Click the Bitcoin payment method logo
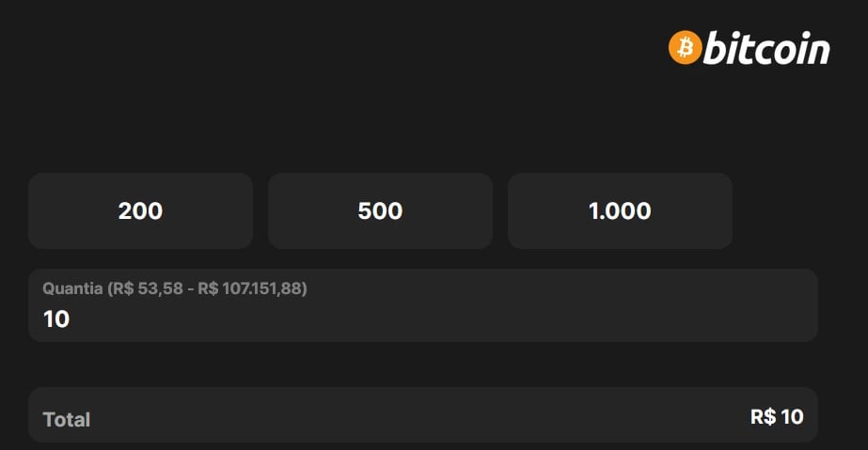This screenshot has width=868, height=450. [x=749, y=48]
